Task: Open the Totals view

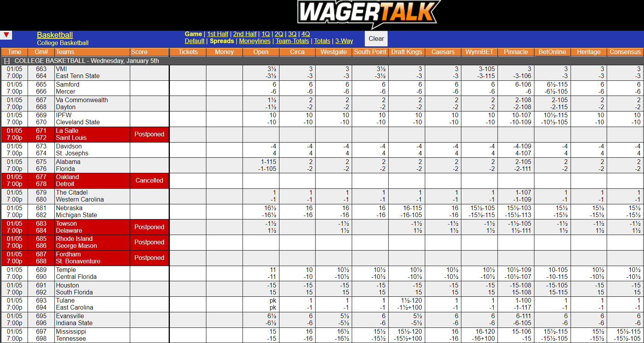Action: coord(322,41)
